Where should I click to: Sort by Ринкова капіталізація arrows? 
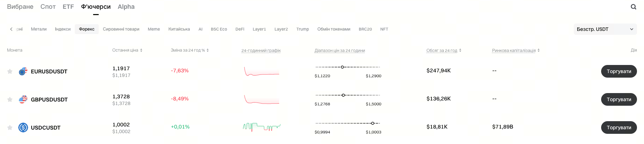pyautogui.click(x=539, y=50)
